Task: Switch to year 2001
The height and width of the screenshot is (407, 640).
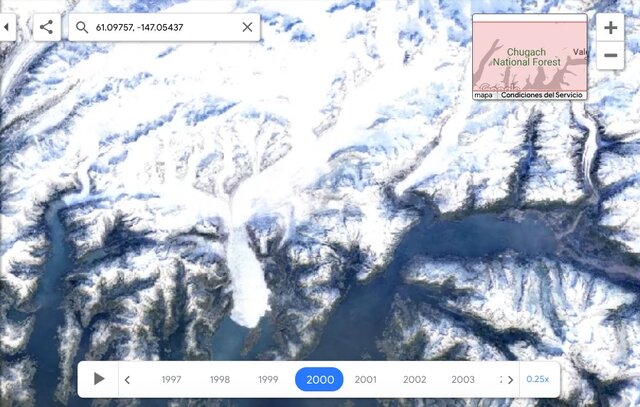Action: pyautogui.click(x=365, y=380)
